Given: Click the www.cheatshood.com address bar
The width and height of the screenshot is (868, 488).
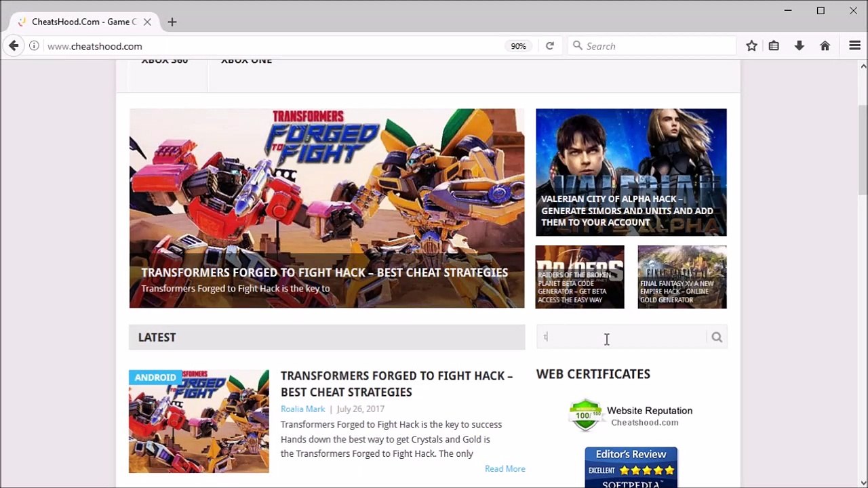Looking at the screenshot, I should [x=271, y=46].
